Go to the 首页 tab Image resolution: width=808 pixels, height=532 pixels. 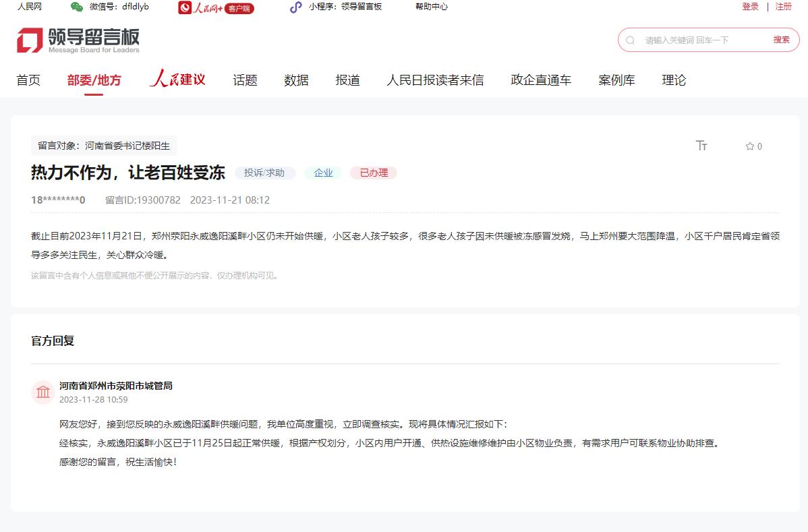point(28,80)
